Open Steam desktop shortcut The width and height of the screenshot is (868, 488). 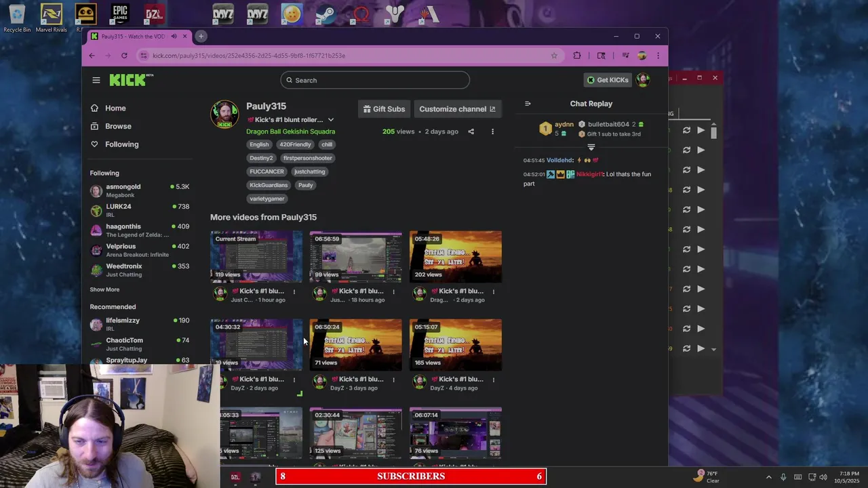(325, 14)
